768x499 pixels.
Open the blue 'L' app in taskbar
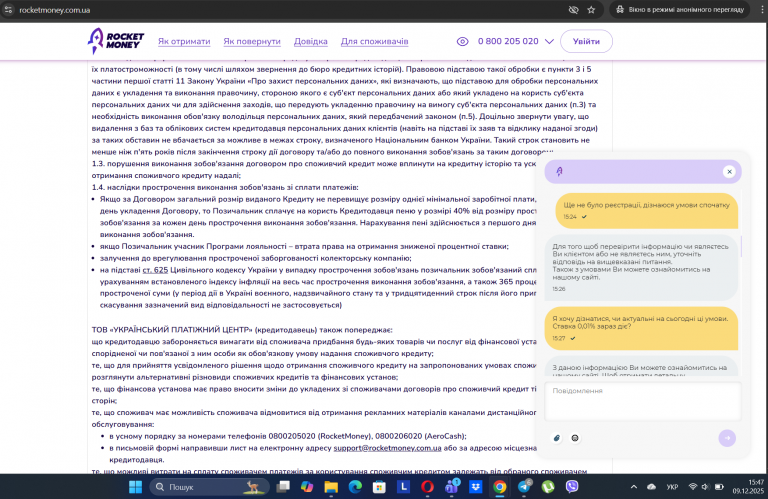tap(403, 487)
